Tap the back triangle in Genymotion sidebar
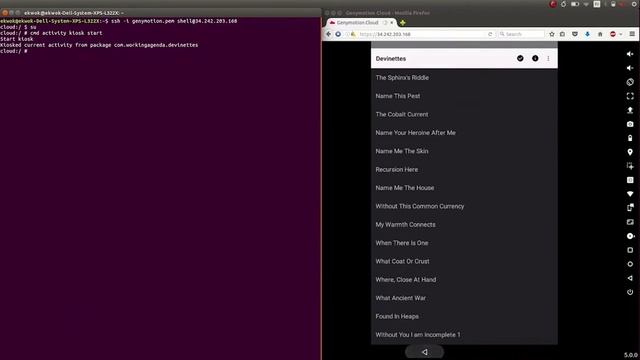 [x=630, y=278]
